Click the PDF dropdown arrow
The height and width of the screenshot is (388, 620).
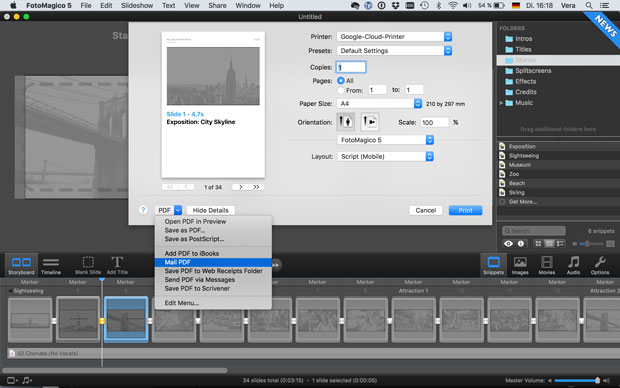[178, 210]
